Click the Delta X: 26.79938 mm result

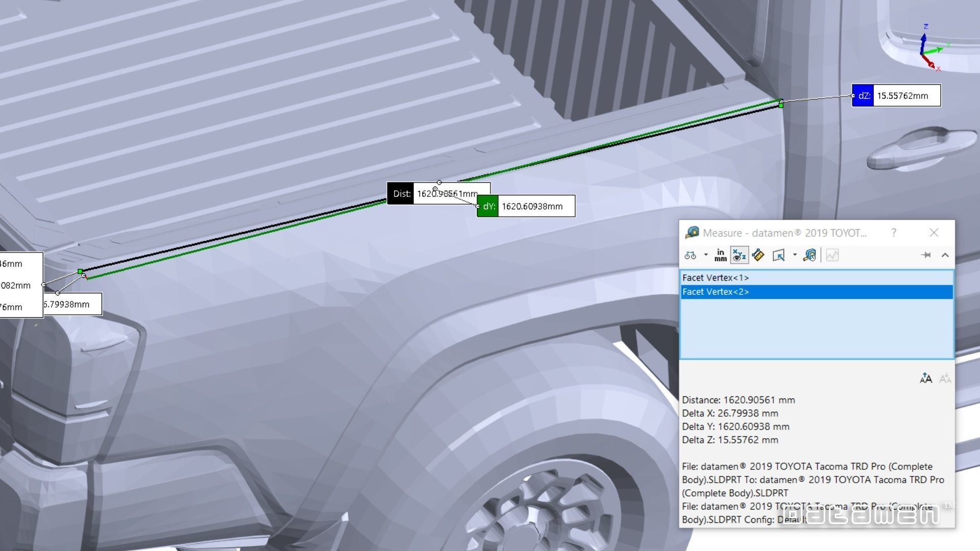(x=730, y=413)
